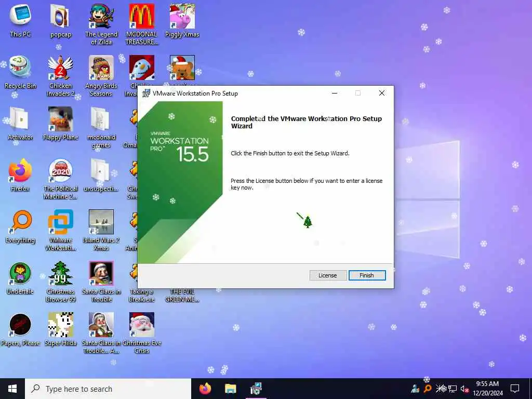Open the Windows Start menu
The width and height of the screenshot is (532, 399).
(12, 389)
